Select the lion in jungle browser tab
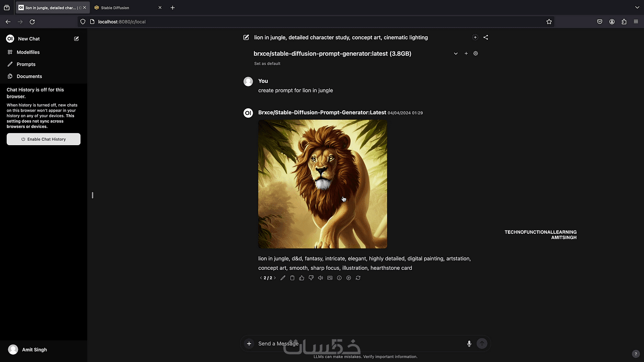 tap(48, 8)
